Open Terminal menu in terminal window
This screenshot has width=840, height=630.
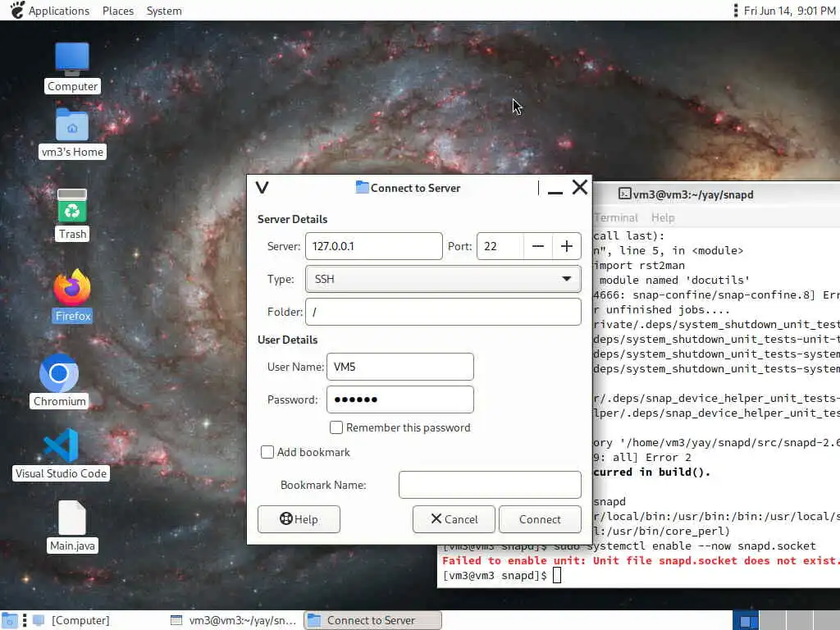pyautogui.click(x=616, y=217)
